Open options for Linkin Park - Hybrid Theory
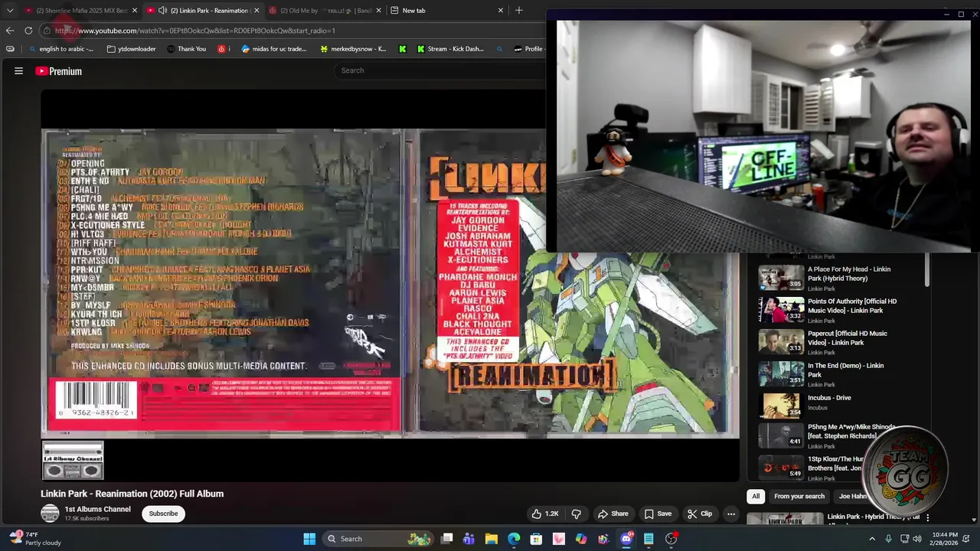 tap(927, 517)
